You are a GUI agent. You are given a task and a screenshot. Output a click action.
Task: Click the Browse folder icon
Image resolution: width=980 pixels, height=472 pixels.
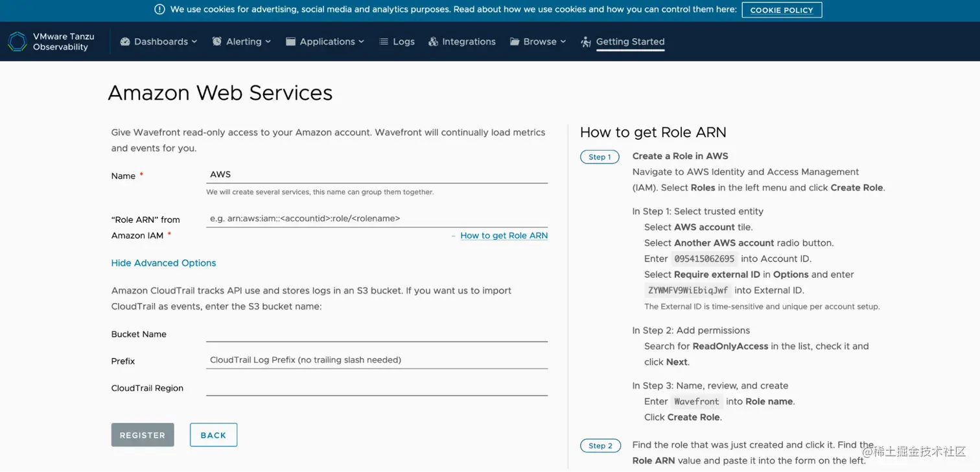coord(515,41)
